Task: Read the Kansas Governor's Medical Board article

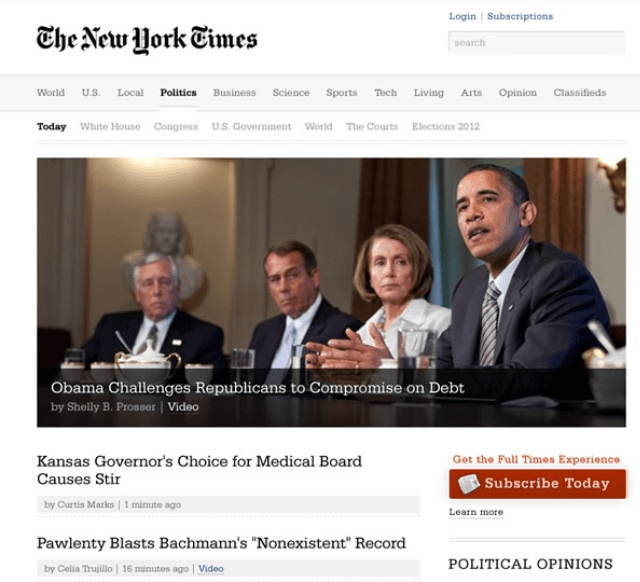Action: (199, 470)
